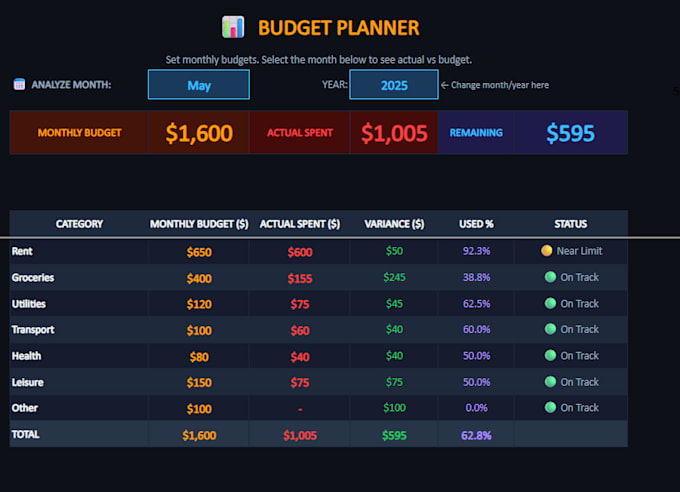
Task: Select the ACTUAL SPENT summary label
Action: (x=300, y=133)
